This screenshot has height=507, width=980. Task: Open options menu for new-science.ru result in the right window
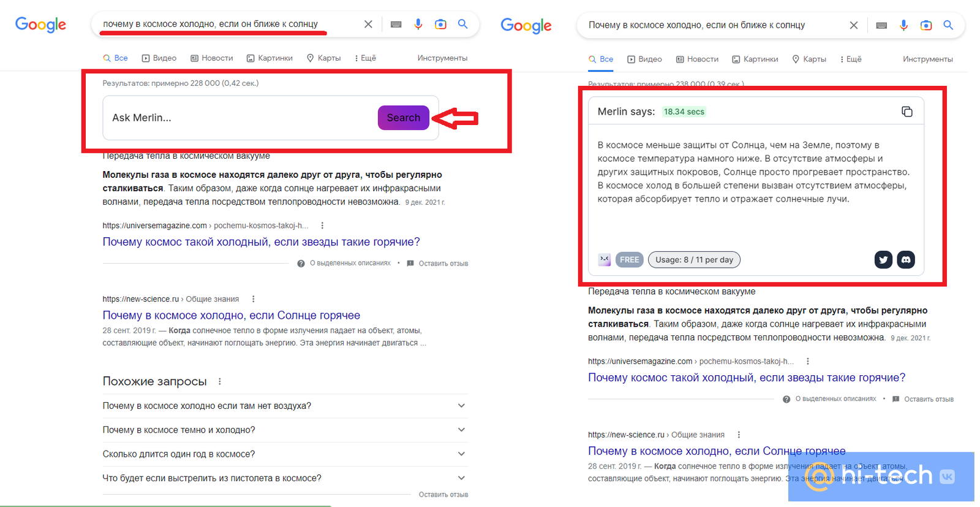[739, 435]
